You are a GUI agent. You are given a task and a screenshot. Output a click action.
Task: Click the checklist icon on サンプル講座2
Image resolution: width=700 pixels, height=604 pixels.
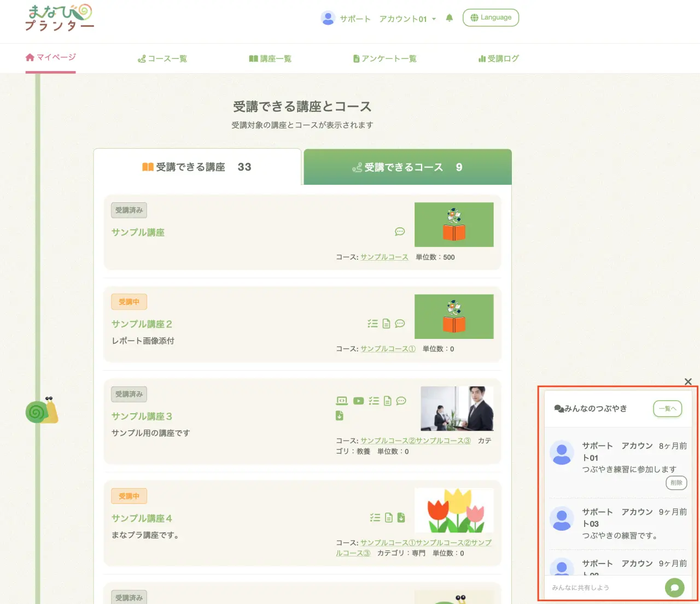click(372, 324)
